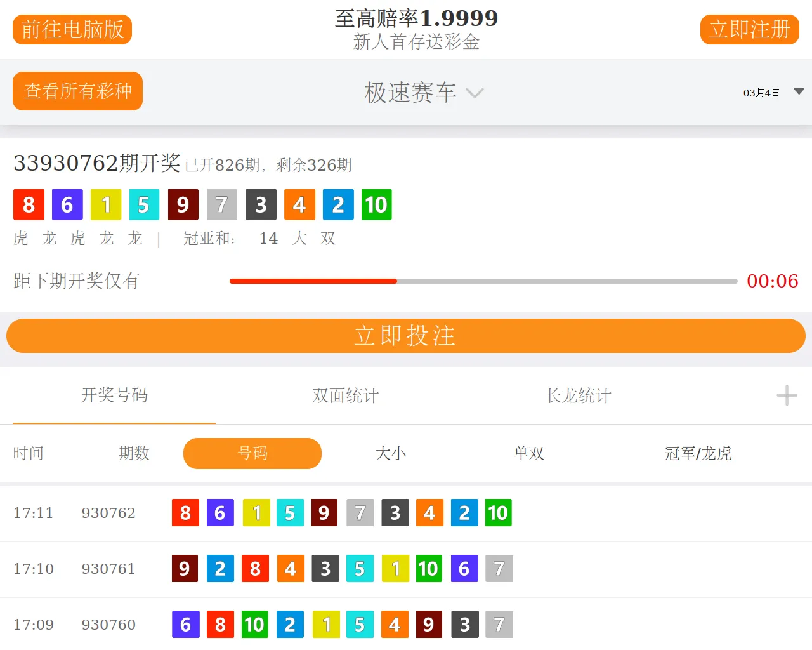Screen dimensions: 812x650
Task: Click the purple 6 ball in row 930760
Action: coord(185,625)
